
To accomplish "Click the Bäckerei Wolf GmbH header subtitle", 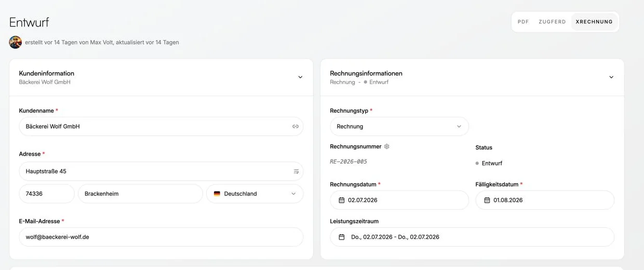I will pyautogui.click(x=45, y=82).
